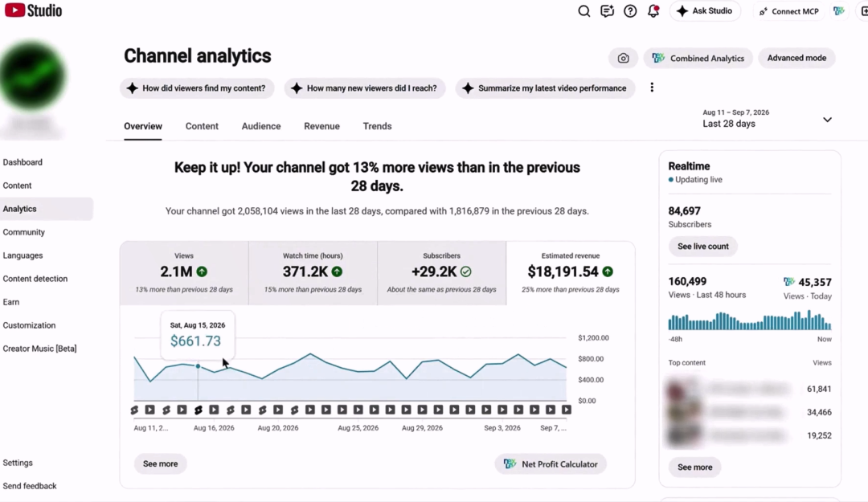Click the green arrow next to $18,191.54
Viewport: 868px width, 502px height.
(x=608, y=271)
